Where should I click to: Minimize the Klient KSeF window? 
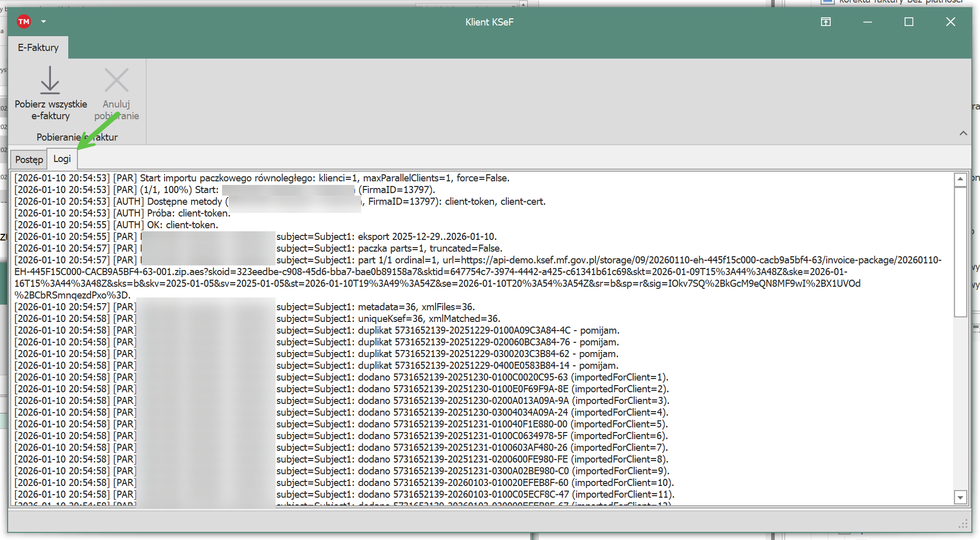867,22
